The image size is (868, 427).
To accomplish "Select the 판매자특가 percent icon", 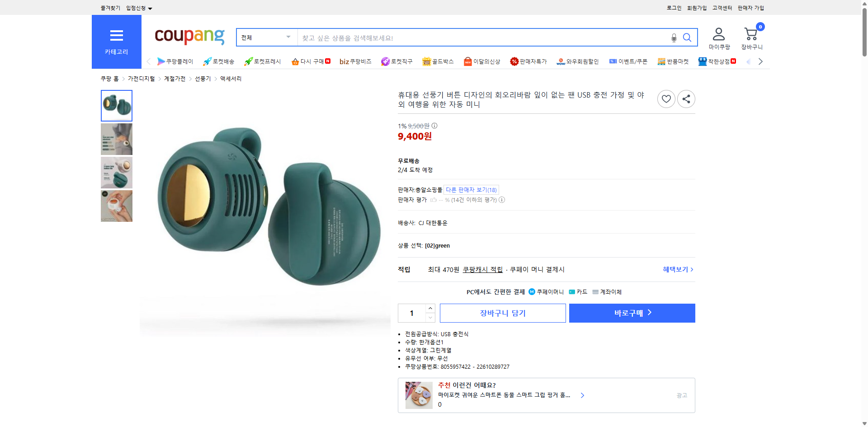I will point(514,61).
